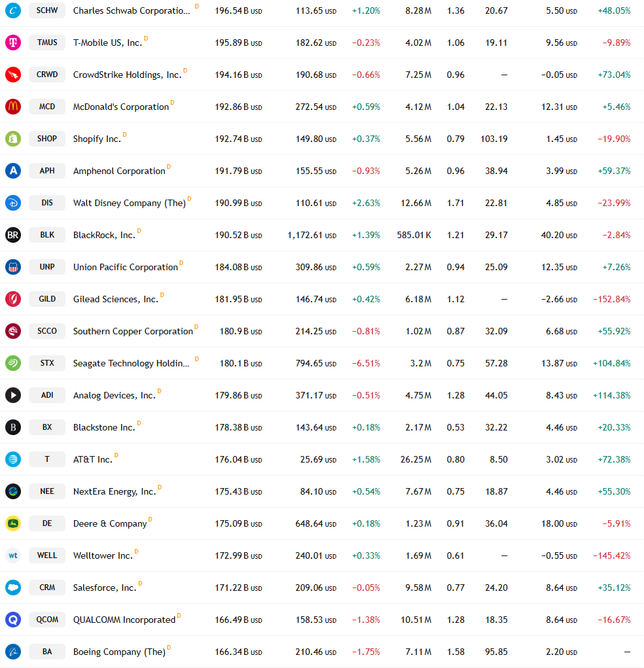Open T-Mobile US, Inc. company link
Viewport: 644px width, 668px height.
(107, 43)
